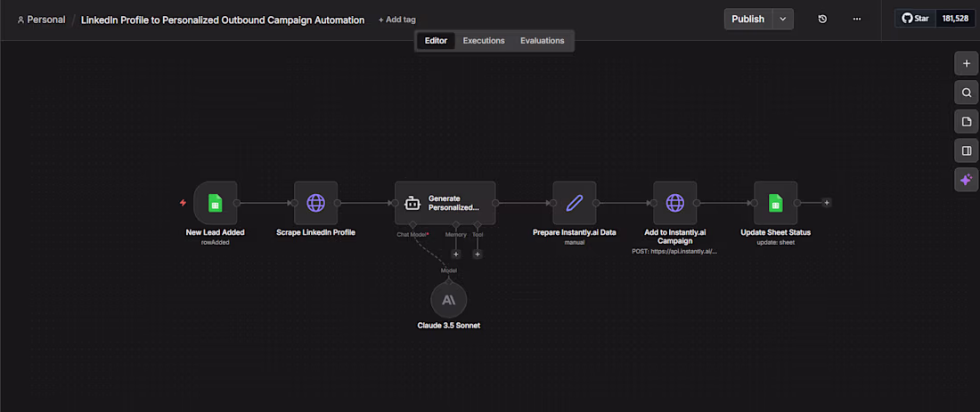Add a Memory sub-node with plus
Screen dimensions: 980x412
point(455,254)
